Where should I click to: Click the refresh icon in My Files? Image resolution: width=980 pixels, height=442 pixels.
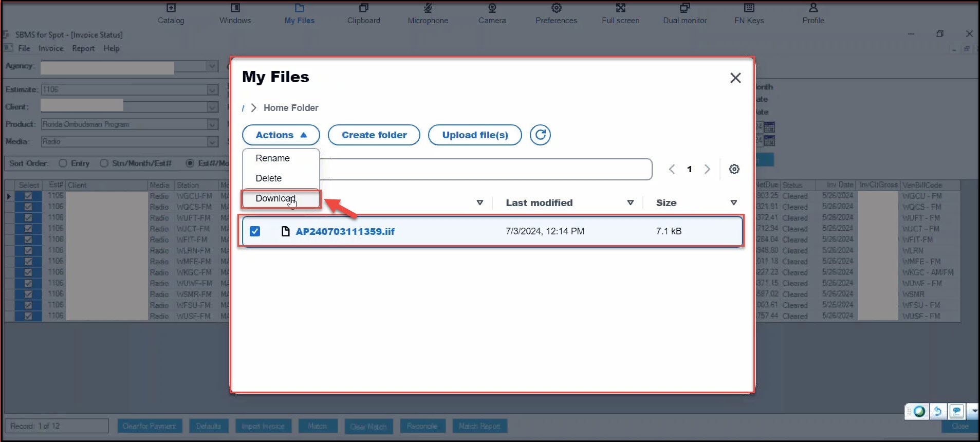click(x=540, y=135)
